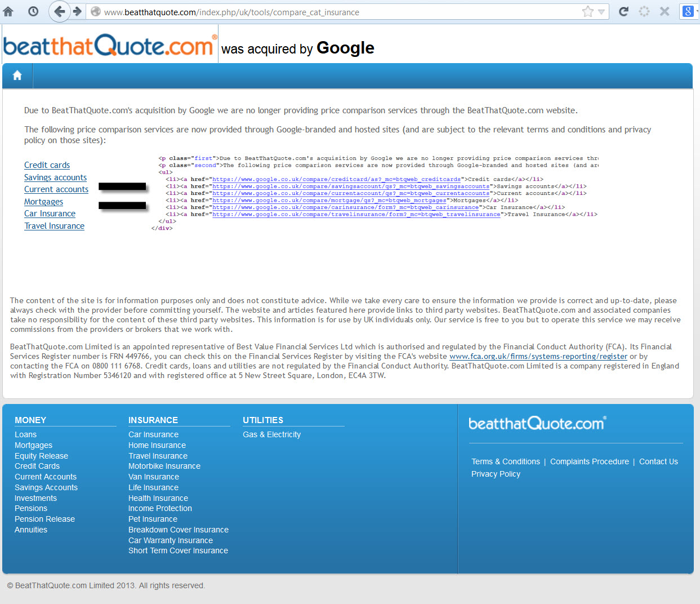
Task: Visit the www.fca.org.uk register link
Action: point(538,357)
